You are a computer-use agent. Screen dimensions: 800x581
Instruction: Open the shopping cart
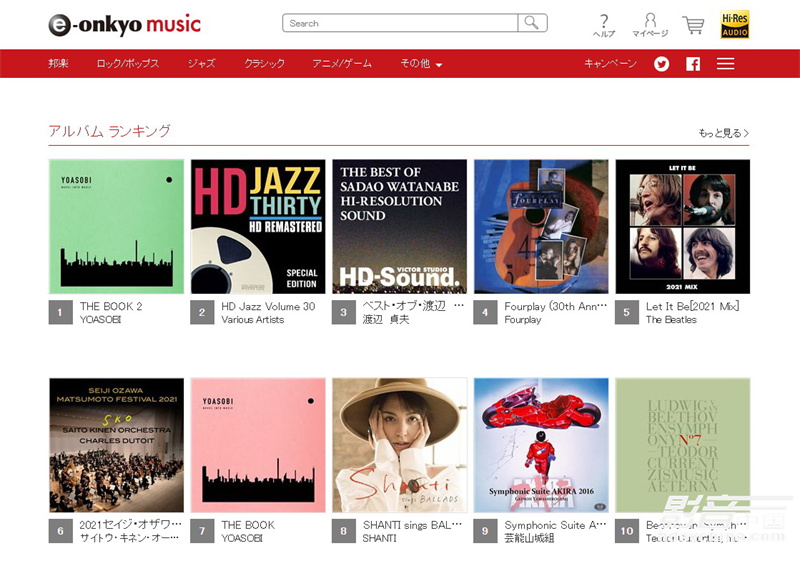click(693, 24)
